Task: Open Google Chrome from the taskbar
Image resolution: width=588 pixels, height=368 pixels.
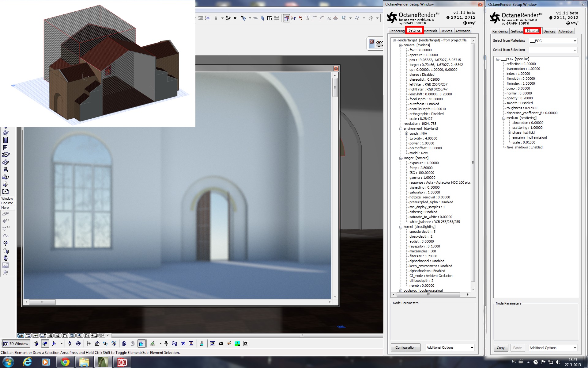Action: [x=65, y=362]
